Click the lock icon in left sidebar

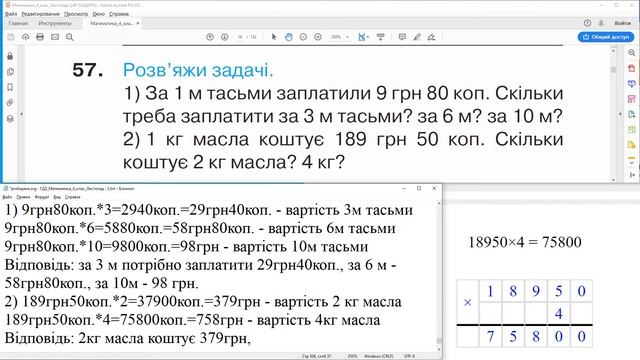pyautogui.click(x=10, y=56)
